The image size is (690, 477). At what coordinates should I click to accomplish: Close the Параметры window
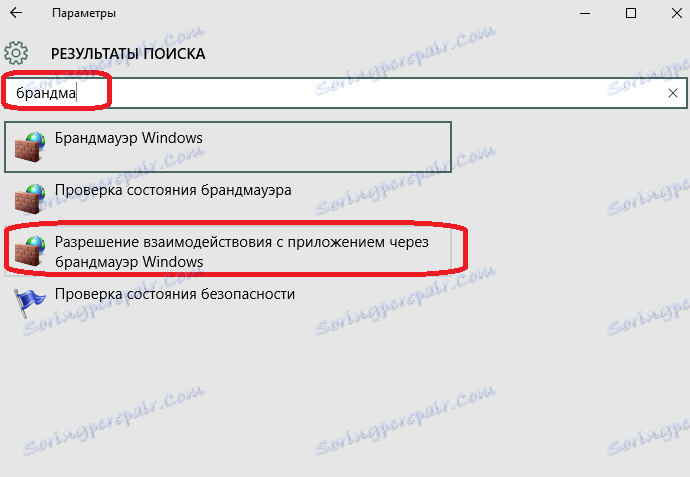pos(676,13)
